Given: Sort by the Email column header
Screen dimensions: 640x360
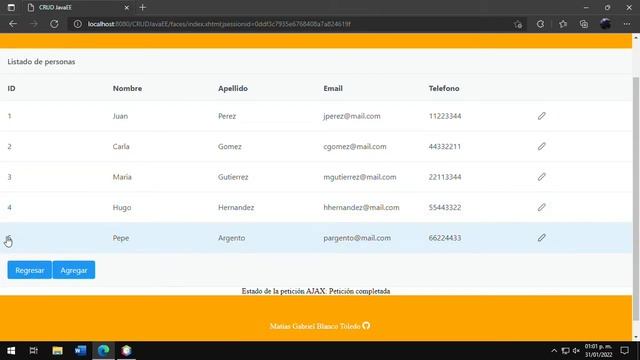Looking at the screenshot, I should coord(333,88).
